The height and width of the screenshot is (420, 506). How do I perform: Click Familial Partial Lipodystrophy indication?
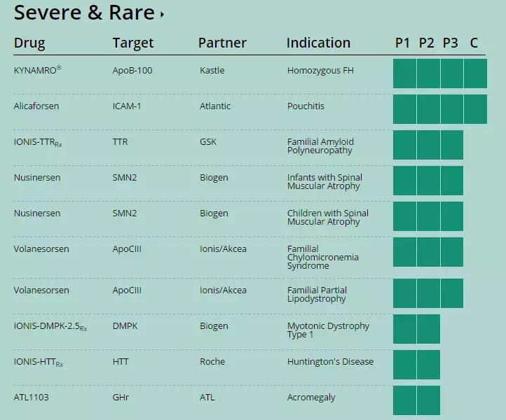(x=317, y=294)
